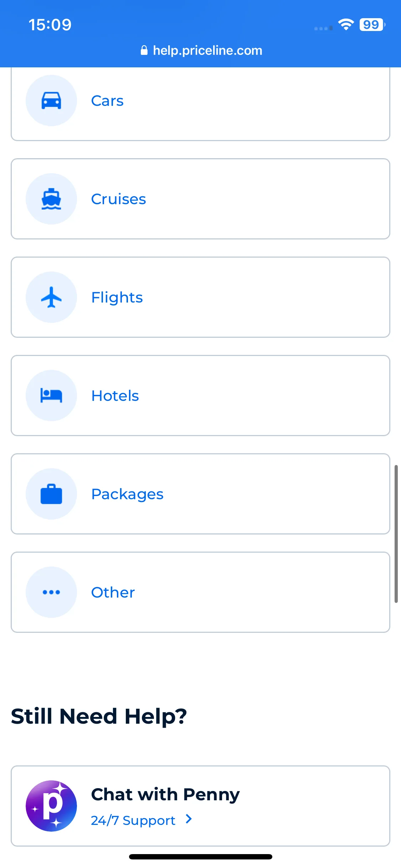Tap the purple Penny chat logo
Image resolution: width=401 pixels, height=868 pixels.
coord(51,806)
